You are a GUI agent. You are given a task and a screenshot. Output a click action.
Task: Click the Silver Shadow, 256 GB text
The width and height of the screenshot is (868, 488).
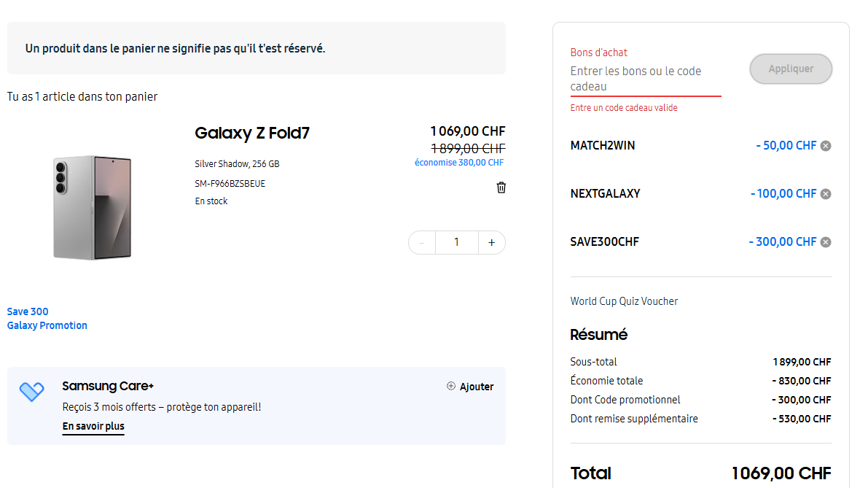237,164
